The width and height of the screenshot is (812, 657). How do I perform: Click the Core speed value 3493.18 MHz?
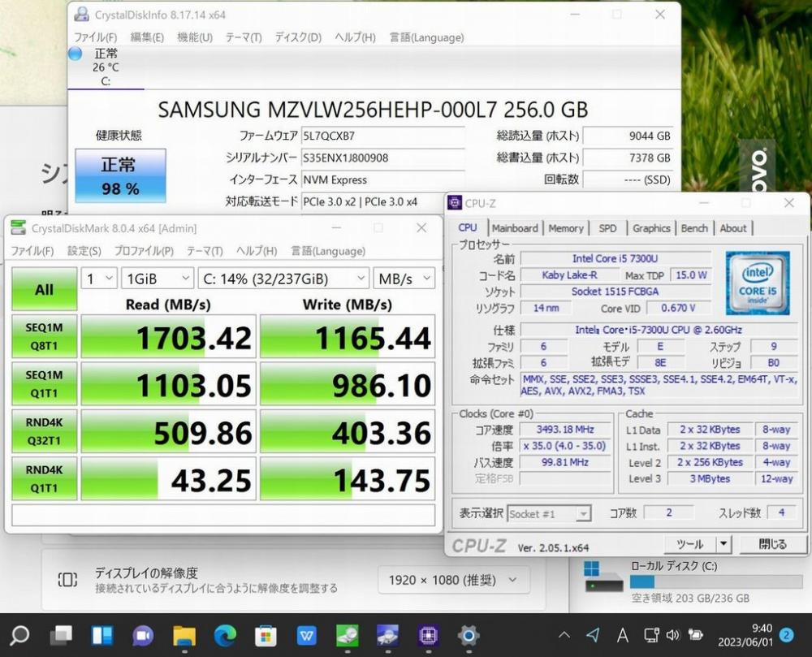(x=565, y=429)
